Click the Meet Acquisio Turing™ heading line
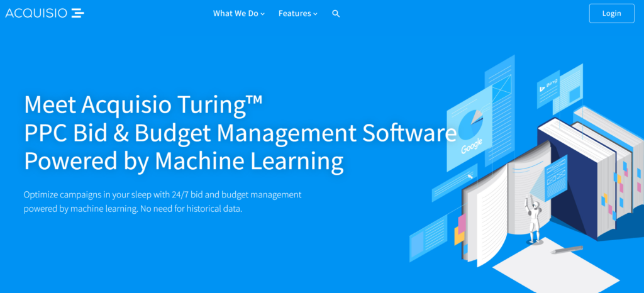Image resolution: width=644 pixels, height=293 pixels. [x=143, y=104]
